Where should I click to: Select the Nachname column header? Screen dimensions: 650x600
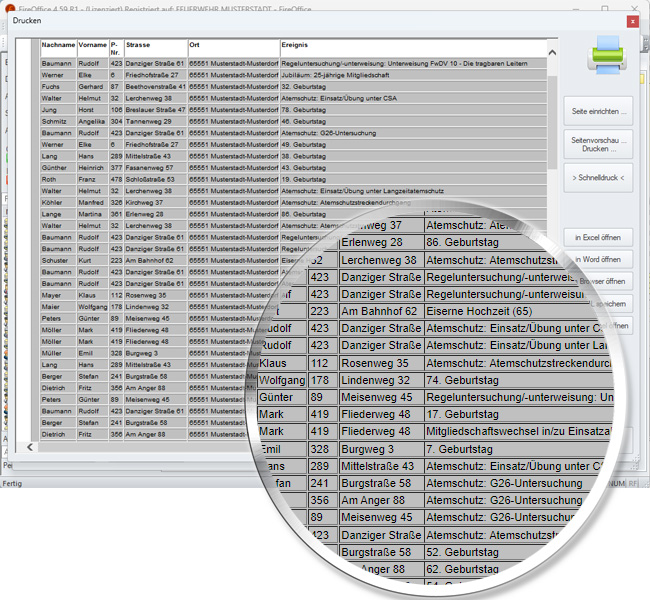[58, 45]
